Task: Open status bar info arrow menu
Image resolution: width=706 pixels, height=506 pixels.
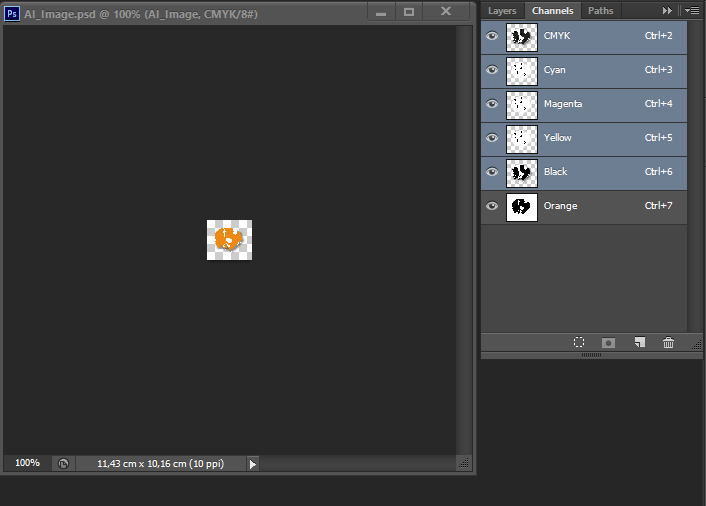Action: pos(253,464)
